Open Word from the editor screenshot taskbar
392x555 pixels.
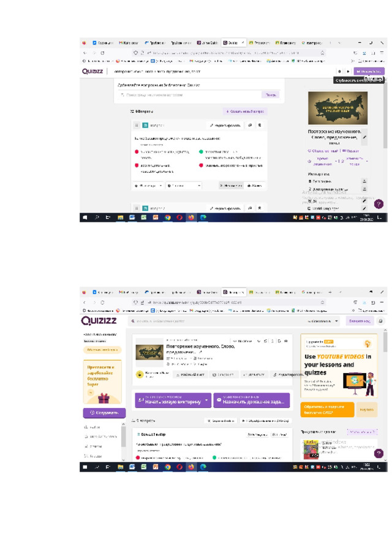[x=132, y=217]
